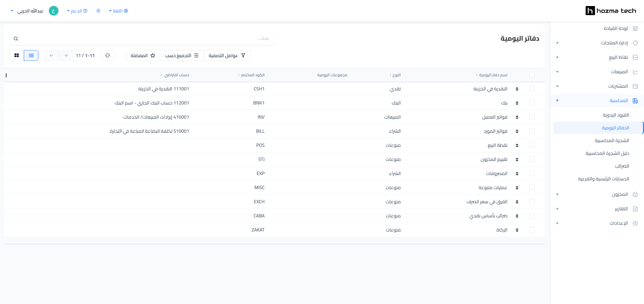Open دليل الشجرة المحاسبية menu item
Viewport: 644px width, 304px height.
pos(607,153)
